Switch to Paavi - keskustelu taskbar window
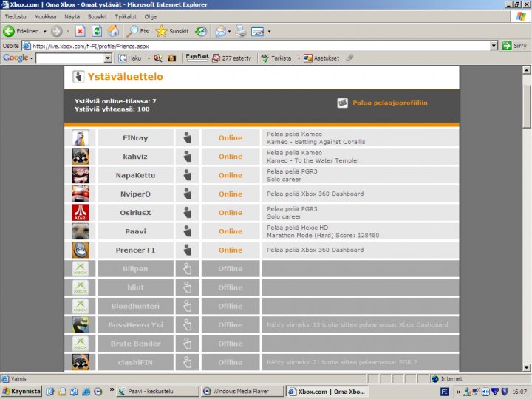Image resolution: width=532 pixels, height=399 pixels. click(157, 391)
